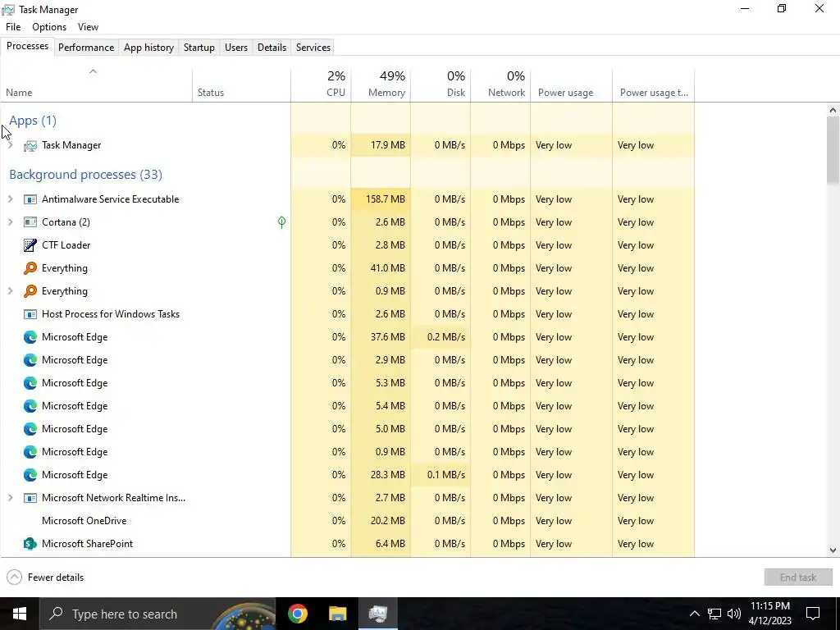Click the scrollbar up arrow
The width and height of the screenshot is (840, 630).
coord(833,111)
